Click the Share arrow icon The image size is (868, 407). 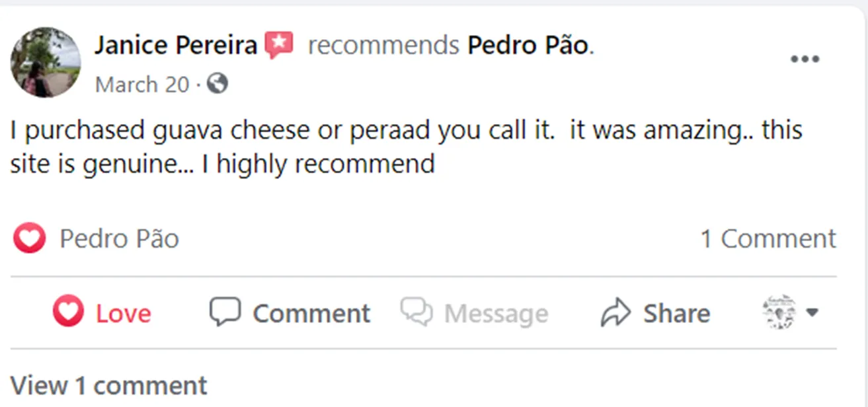click(616, 313)
